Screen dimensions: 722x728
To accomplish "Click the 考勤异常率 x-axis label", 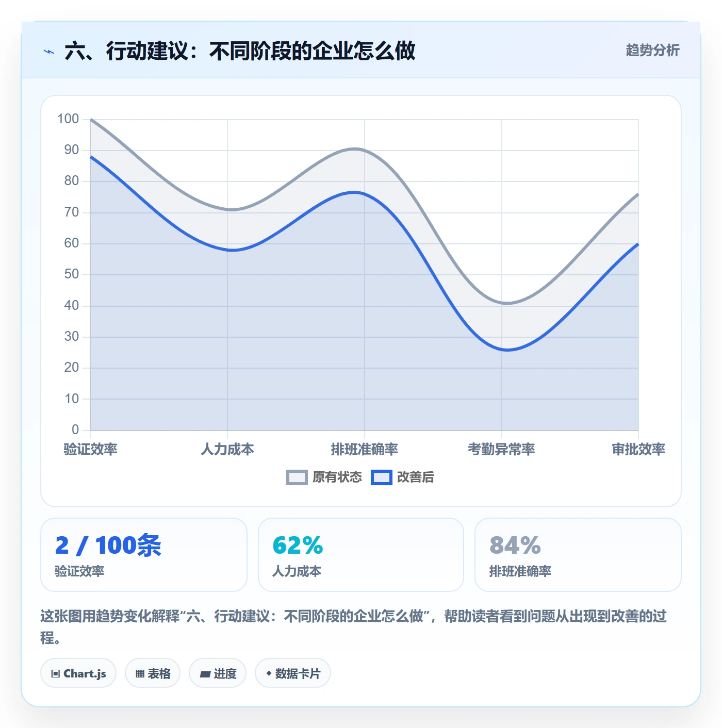I will tap(501, 449).
